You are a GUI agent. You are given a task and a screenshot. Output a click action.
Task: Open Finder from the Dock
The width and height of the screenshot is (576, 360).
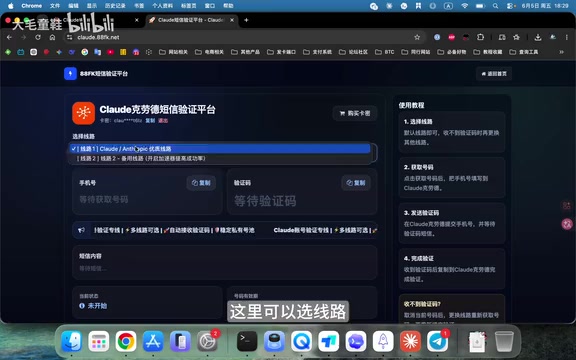pos(71,341)
